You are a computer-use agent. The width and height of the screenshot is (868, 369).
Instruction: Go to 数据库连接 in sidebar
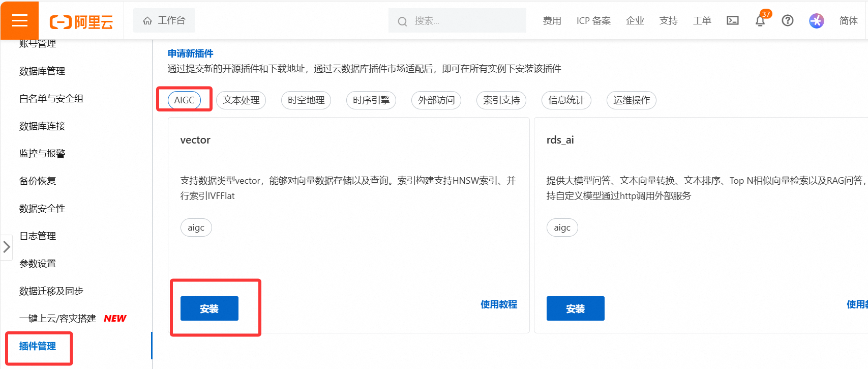coord(42,126)
